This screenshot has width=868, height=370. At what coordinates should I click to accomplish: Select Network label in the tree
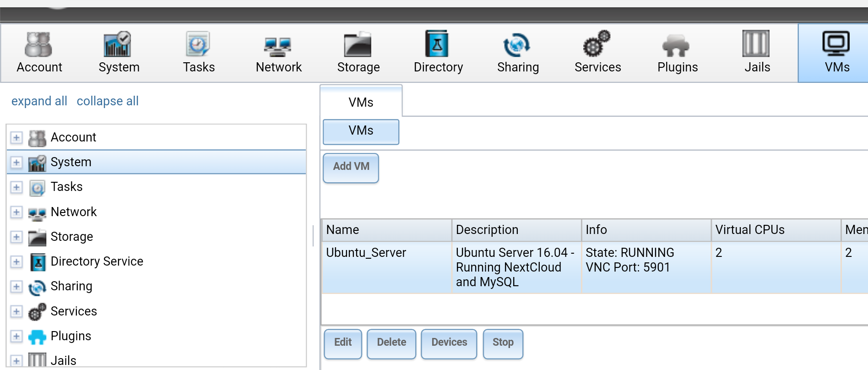click(x=74, y=212)
